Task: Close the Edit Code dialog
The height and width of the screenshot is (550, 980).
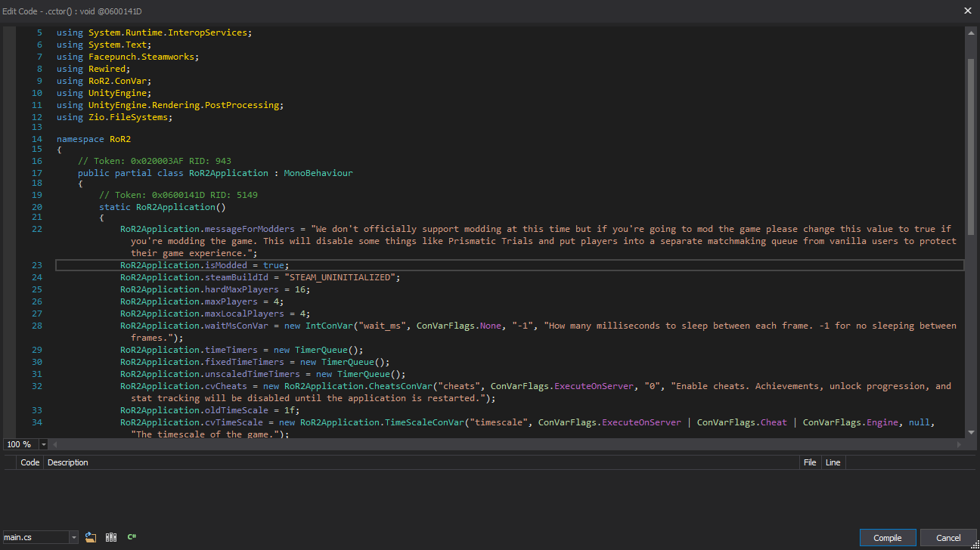Action: [968, 11]
